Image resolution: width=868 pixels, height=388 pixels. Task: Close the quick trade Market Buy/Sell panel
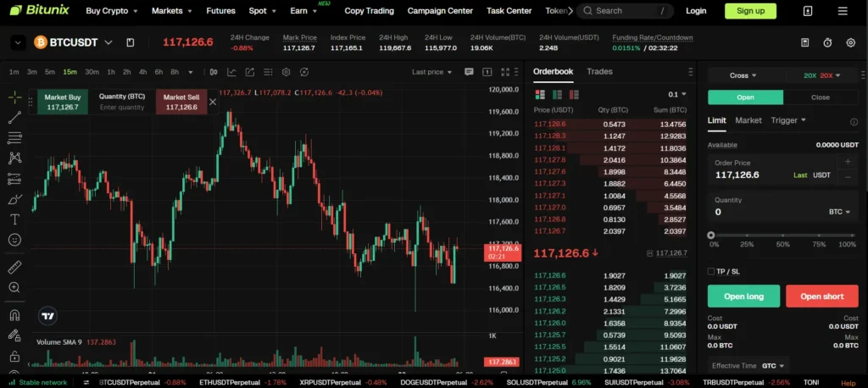click(x=213, y=102)
